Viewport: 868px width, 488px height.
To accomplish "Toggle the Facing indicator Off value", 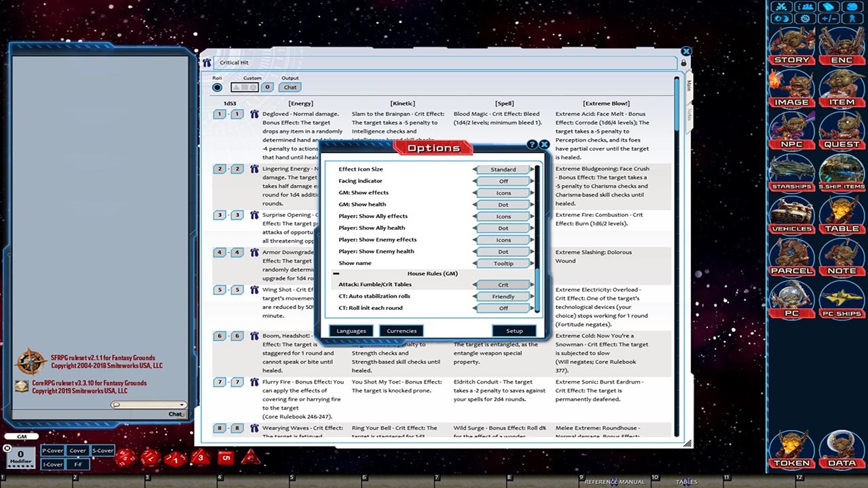I will pos(503,182).
